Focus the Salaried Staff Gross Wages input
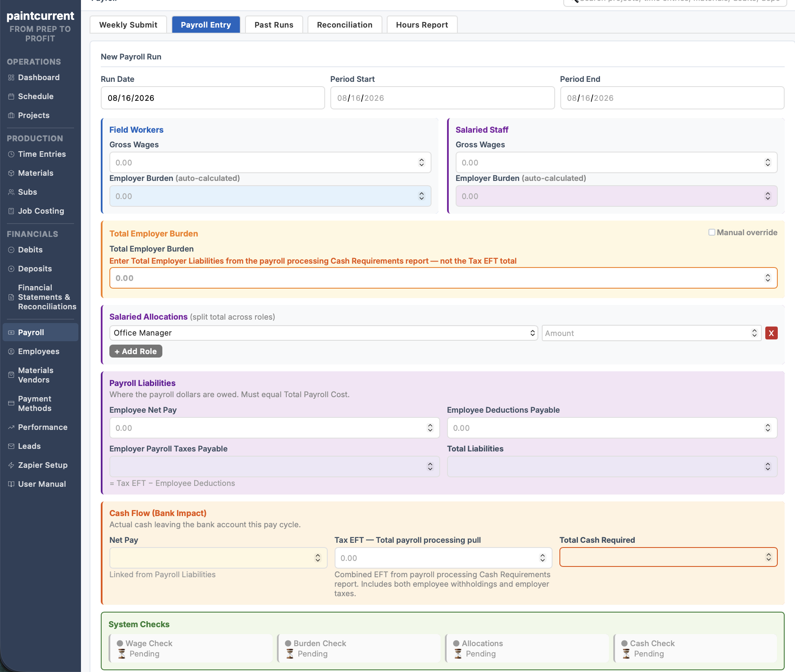 point(616,162)
